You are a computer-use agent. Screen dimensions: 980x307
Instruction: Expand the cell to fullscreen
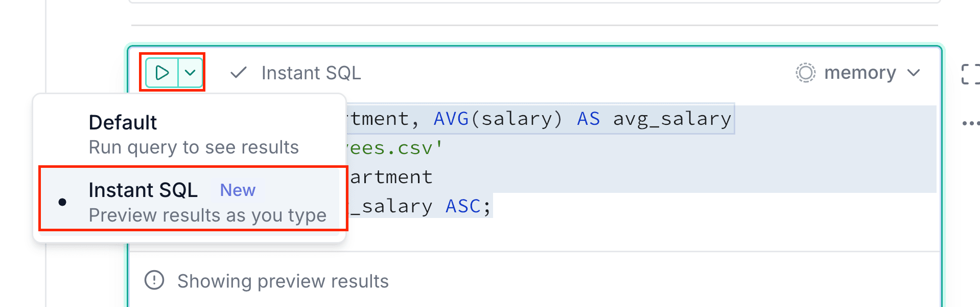pos(970,74)
